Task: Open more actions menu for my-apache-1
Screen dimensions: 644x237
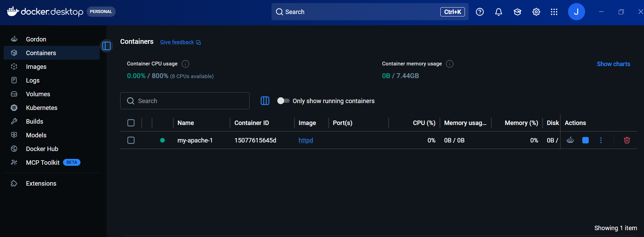Action: pos(601,140)
